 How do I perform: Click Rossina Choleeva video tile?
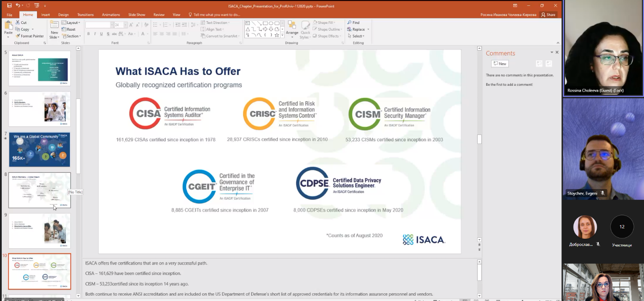click(x=603, y=47)
